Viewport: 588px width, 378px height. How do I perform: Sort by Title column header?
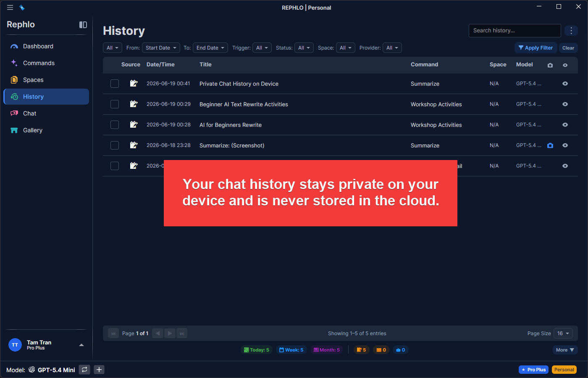205,65
